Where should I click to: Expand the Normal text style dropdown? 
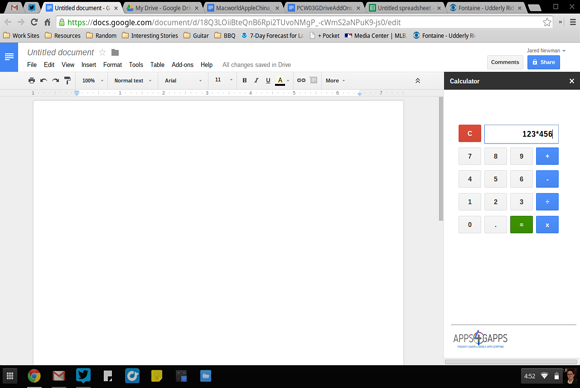tap(133, 80)
